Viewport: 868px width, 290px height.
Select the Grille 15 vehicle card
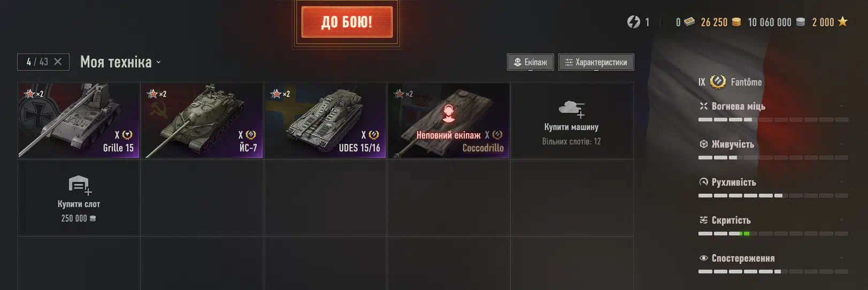[79, 120]
